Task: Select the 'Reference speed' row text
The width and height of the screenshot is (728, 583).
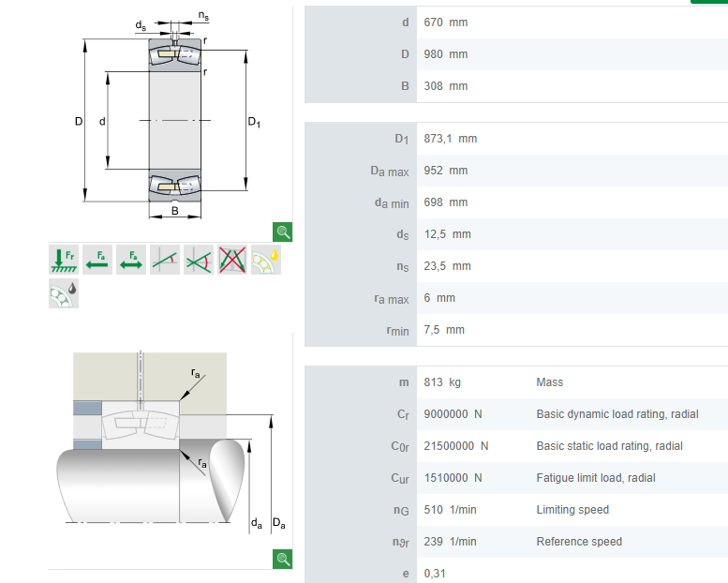Action: click(x=578, y=542)
